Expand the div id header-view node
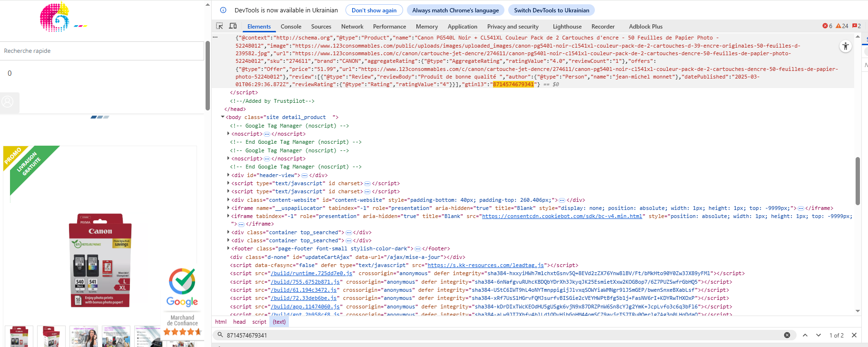Viewport: 868px width, 347px height. [x=228, y=175]
